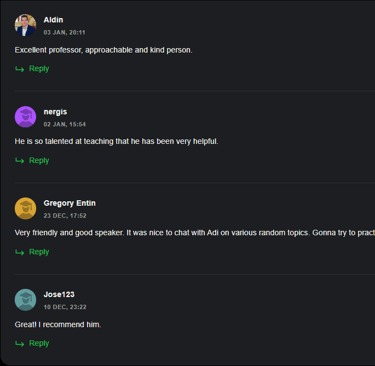Click nergis's purple graduate avatar icon
The image size is (375, 366).
tap(25, 117)
